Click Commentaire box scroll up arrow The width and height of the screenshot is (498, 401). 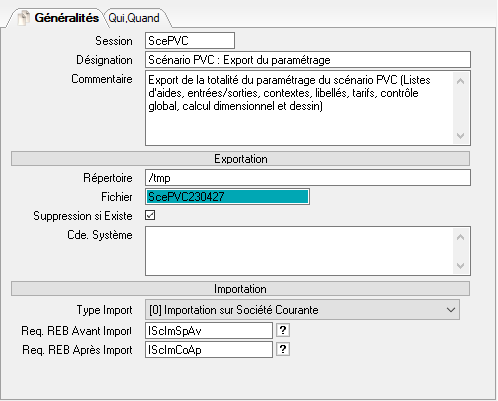point(461,81)
